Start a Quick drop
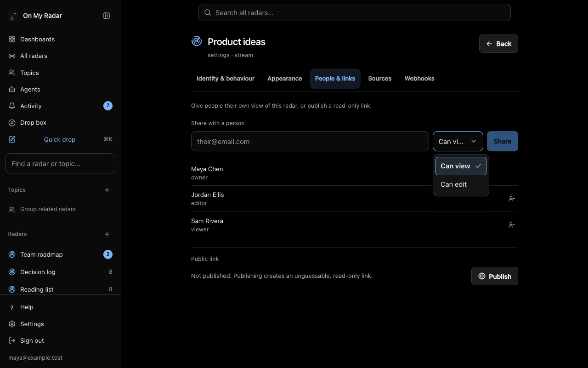This screenshot has width=588, height=368. click(x=60, y=139)
